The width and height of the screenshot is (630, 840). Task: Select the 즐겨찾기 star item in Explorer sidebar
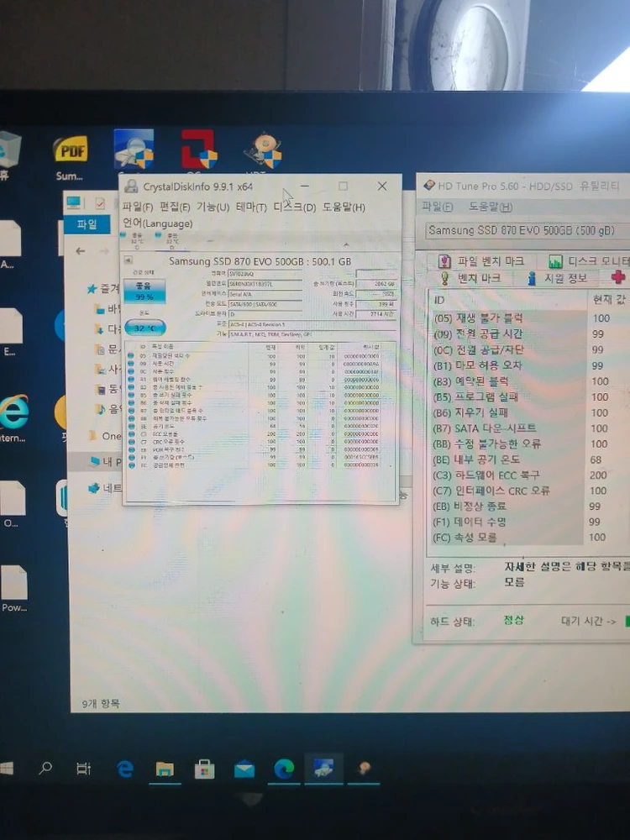click(x=104, y=289)
